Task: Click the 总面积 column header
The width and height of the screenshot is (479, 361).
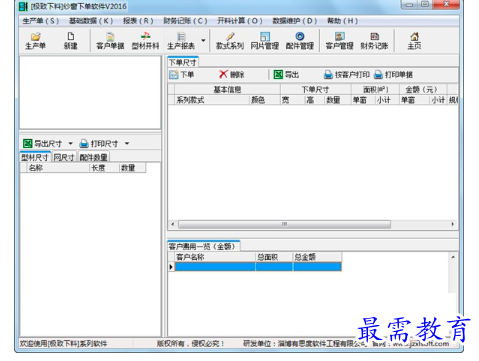Action: click(x=274, y=257)
